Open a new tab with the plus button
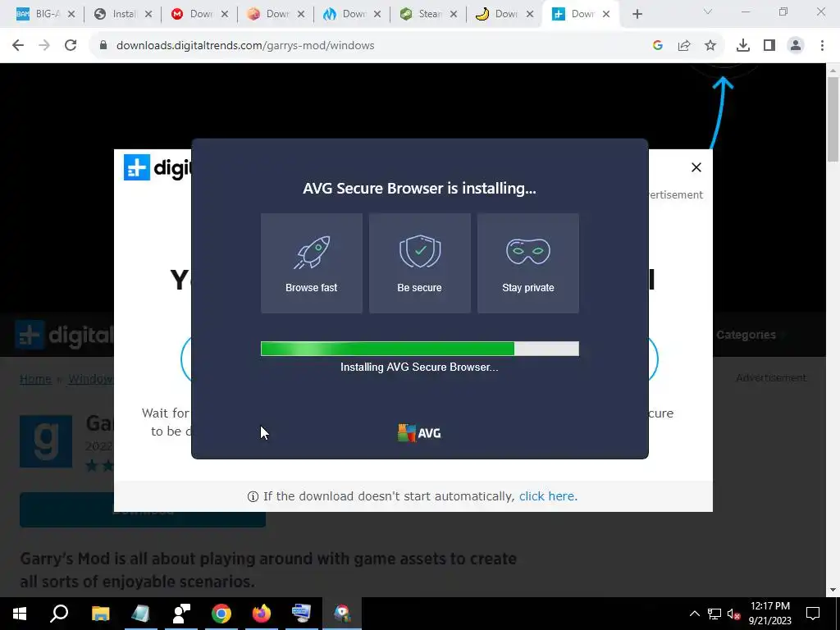Screen dimensions: 840x630 tap(637, 15)
